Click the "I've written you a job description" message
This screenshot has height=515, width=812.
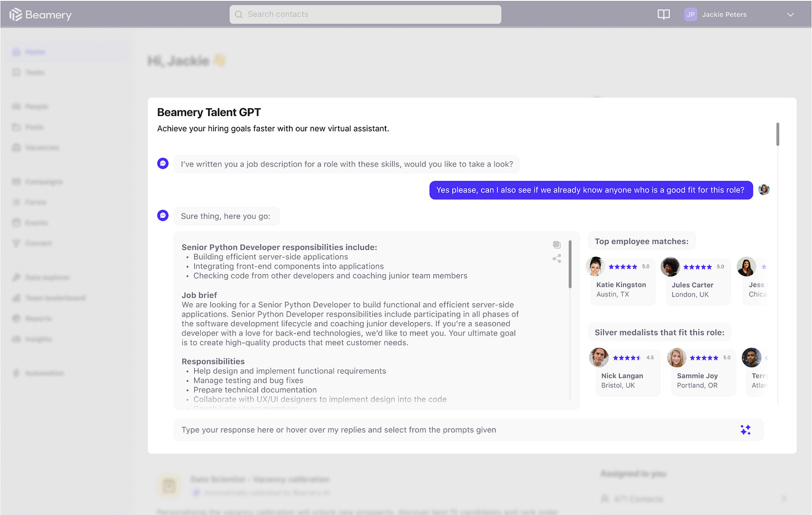pos(347,164)
